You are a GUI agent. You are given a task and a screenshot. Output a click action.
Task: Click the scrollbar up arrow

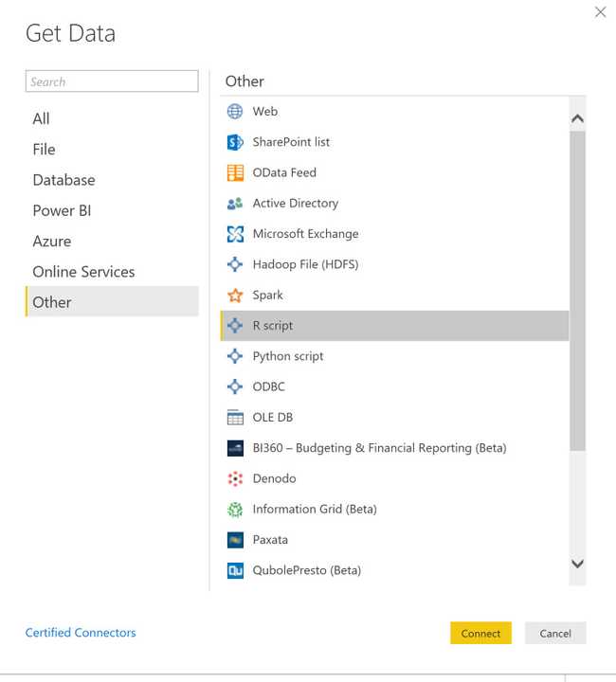tap(577, 118)
